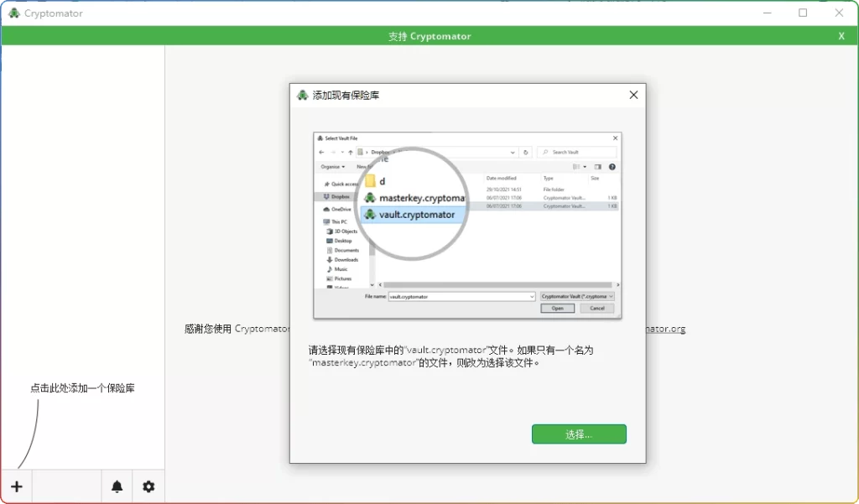Click the green 选择 button

point(579,434)
